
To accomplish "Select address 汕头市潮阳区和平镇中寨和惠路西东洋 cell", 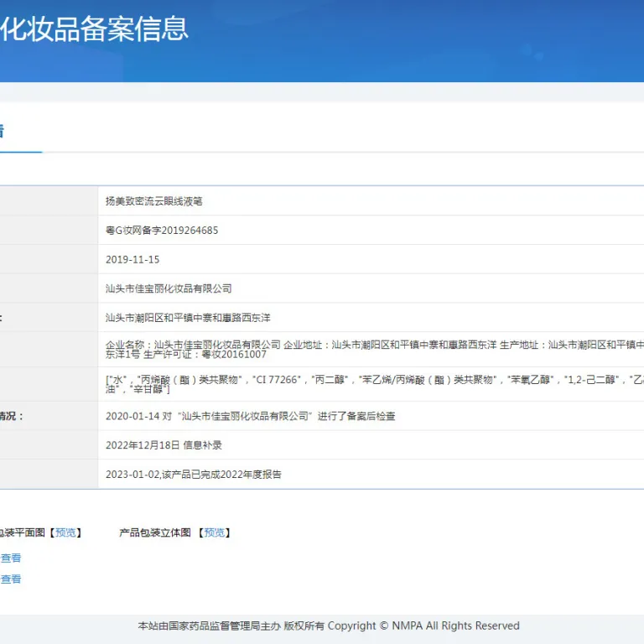I will pos(371,318).
